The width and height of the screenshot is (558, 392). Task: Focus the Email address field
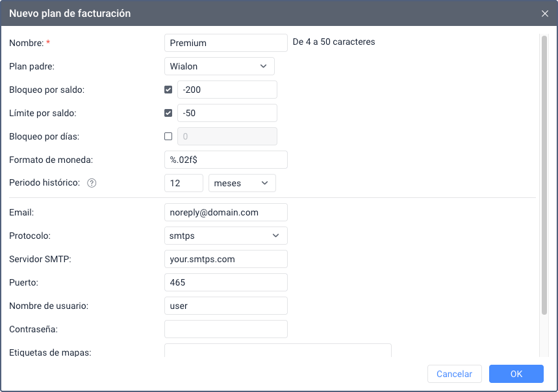[226, 212]
